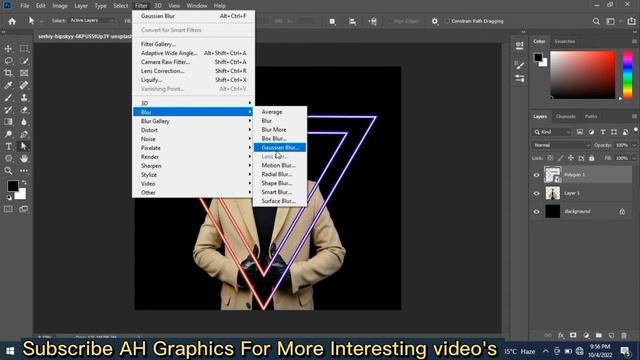Toggle type layer filter
The height and width of the screenshot is (360, 640).
(603, 132)
